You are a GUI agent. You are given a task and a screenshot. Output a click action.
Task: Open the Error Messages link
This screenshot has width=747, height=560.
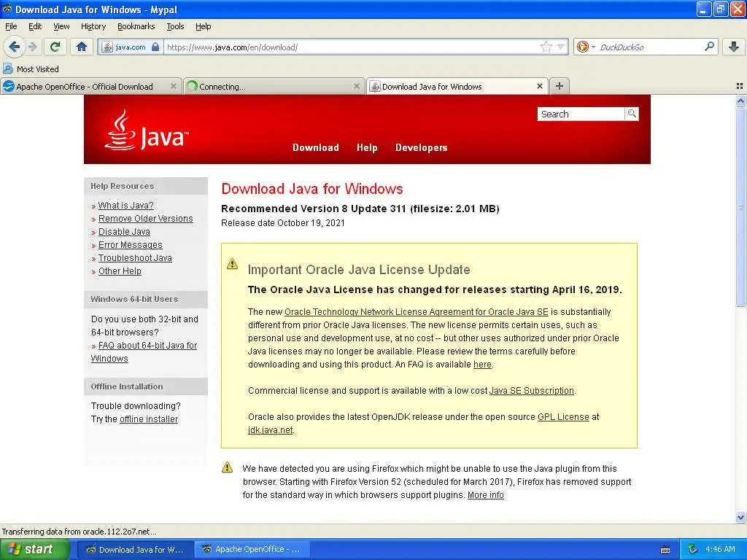130,245
